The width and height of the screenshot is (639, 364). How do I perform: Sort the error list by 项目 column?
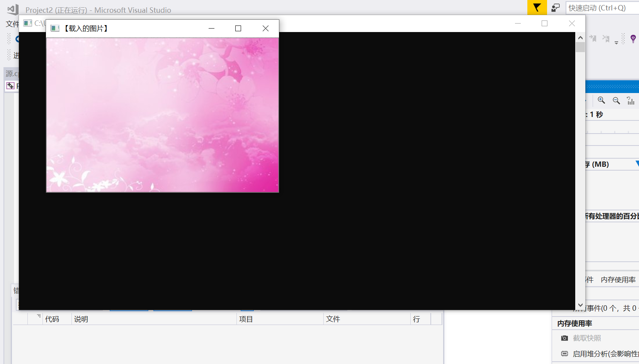[x=280, y=319]
